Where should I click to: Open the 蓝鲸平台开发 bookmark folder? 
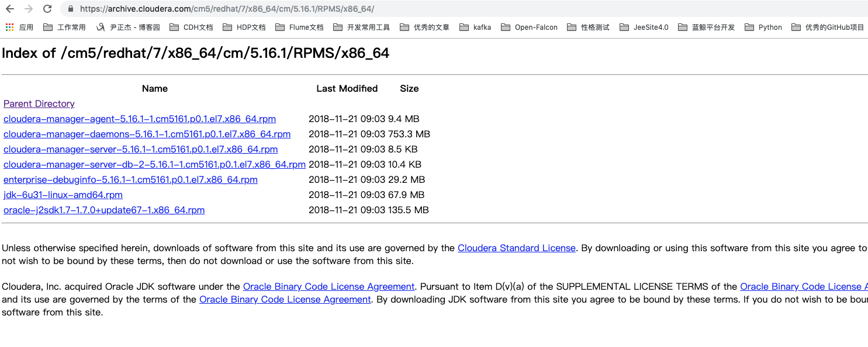tap(706, 27)
